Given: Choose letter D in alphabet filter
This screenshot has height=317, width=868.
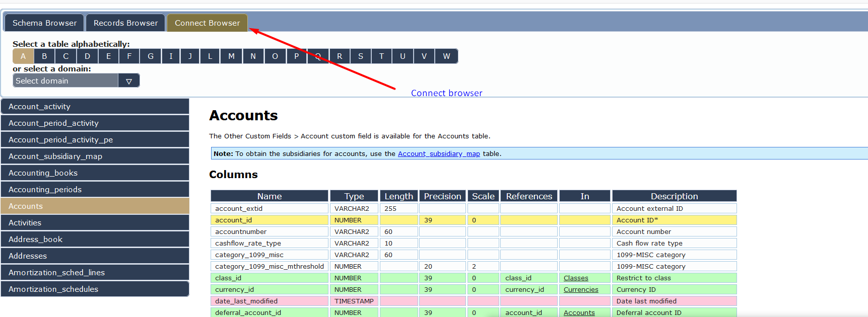Looking at the screenshot, I should point(87,56).
